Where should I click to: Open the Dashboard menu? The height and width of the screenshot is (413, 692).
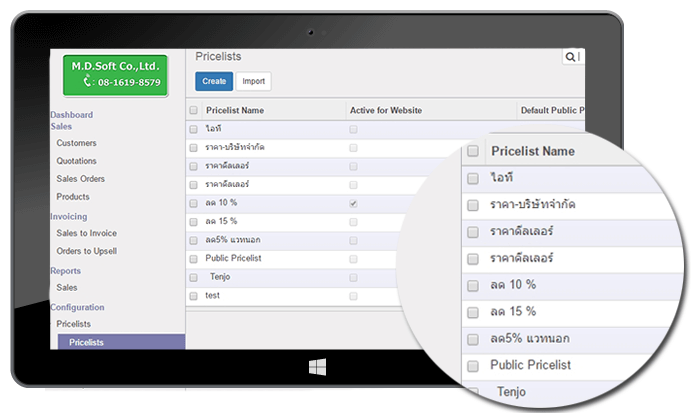pos(71,115)
